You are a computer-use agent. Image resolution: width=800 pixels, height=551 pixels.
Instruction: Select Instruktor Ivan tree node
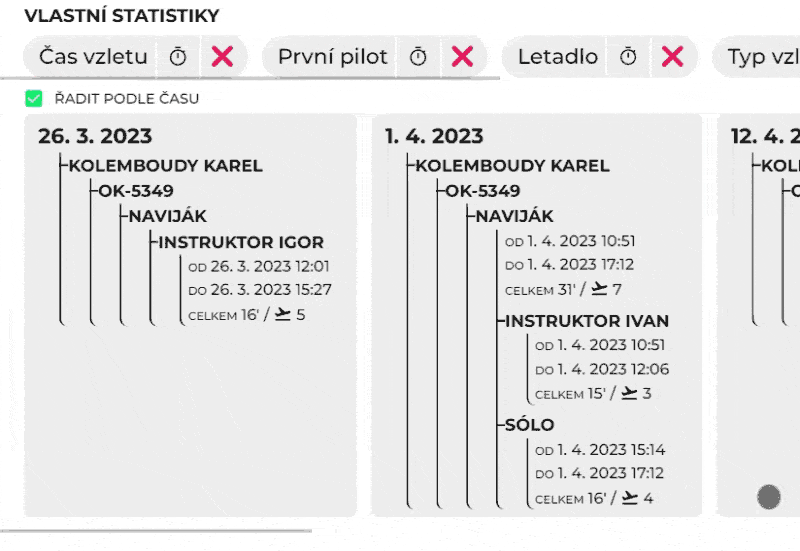click(x=587, y=321)
